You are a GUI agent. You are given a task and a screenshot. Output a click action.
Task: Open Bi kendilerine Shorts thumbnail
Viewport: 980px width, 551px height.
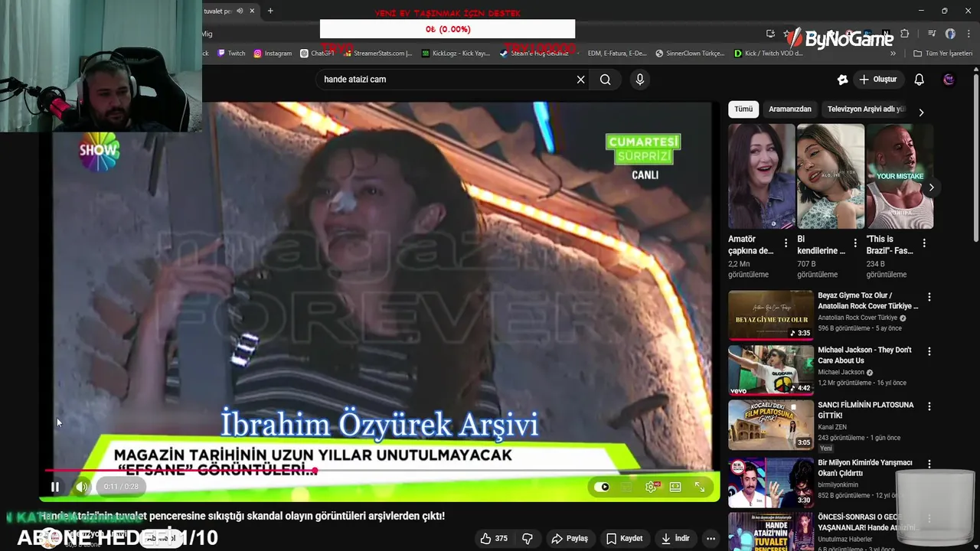pos(831,176)
